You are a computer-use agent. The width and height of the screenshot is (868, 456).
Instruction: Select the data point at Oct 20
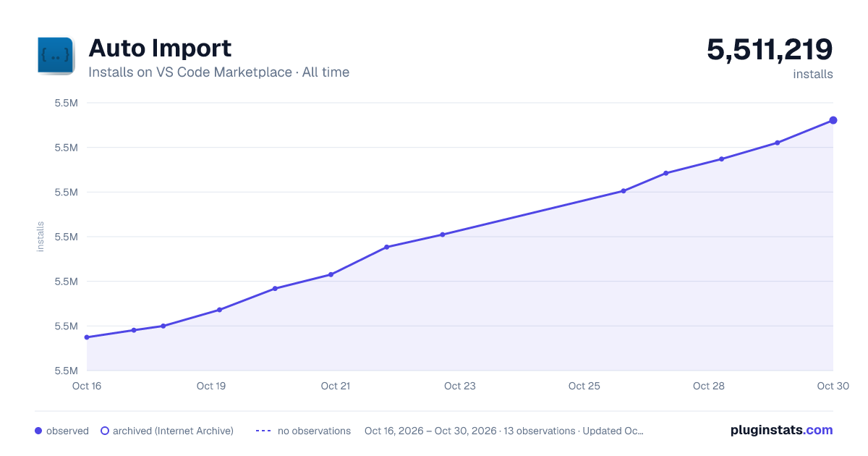(275, 289)
